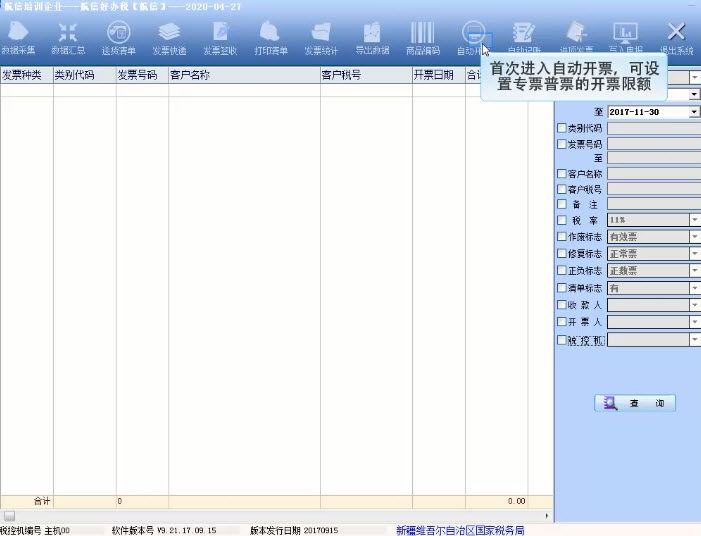Click the 发票号码 filter input field
This screenshot has width=701, height=536.
click(x=654, y=144)
